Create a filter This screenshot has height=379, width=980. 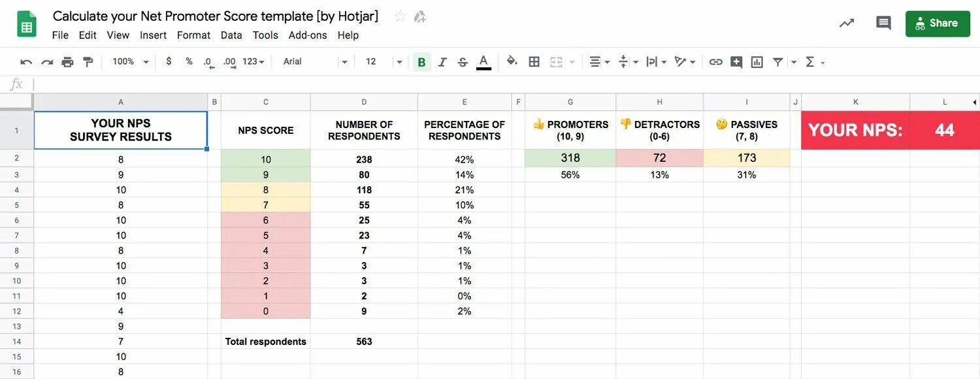(777, 62)
